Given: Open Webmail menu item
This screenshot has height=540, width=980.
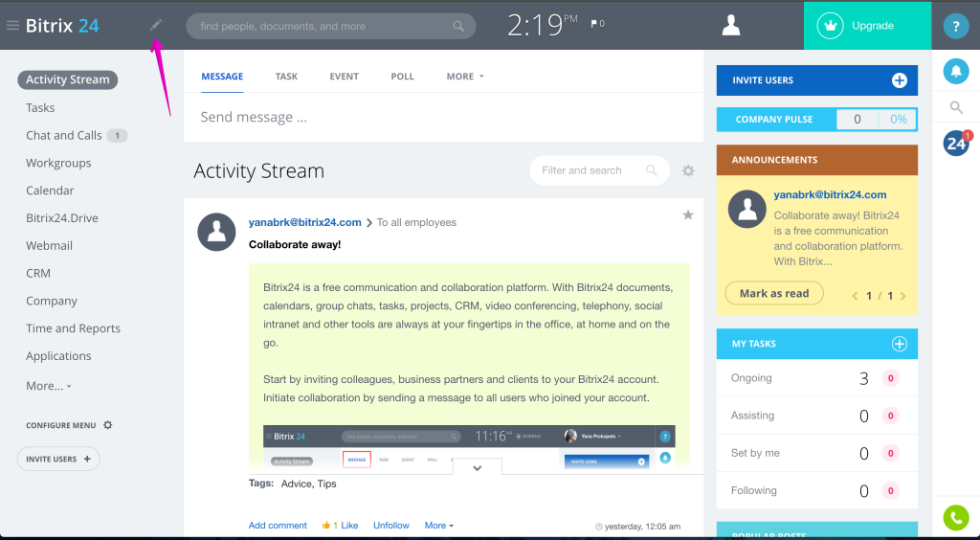Looking at the screenshot, I should click(49, 246).
